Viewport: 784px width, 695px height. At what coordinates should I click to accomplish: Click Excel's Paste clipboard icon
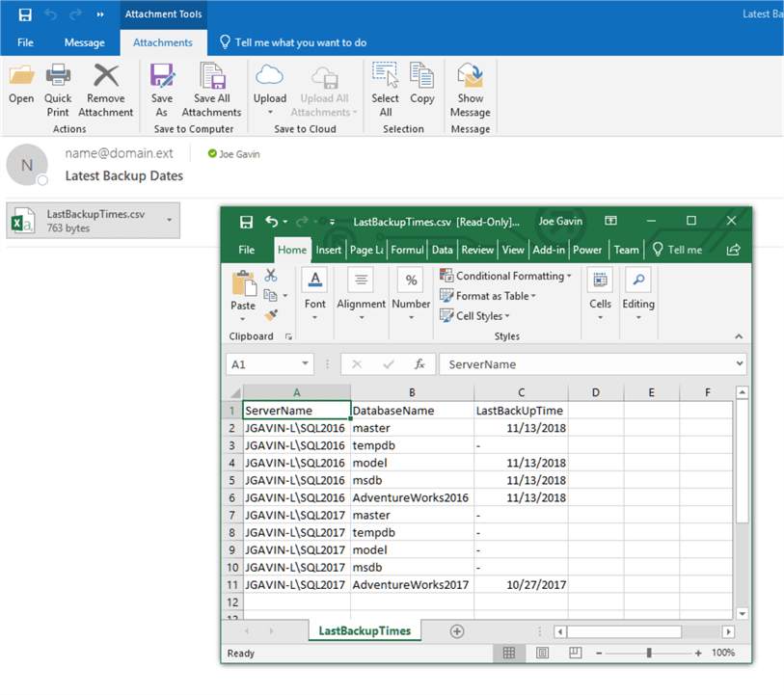point(243,285)
